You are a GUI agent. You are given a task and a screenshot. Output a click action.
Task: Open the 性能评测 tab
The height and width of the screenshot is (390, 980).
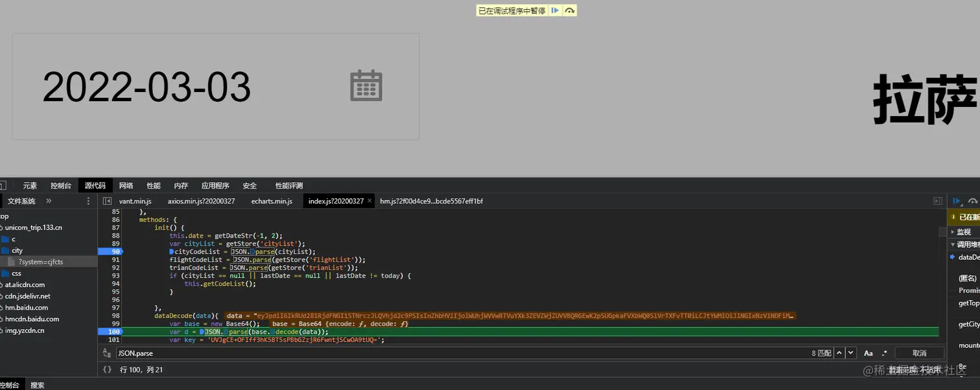coord(289,186)
